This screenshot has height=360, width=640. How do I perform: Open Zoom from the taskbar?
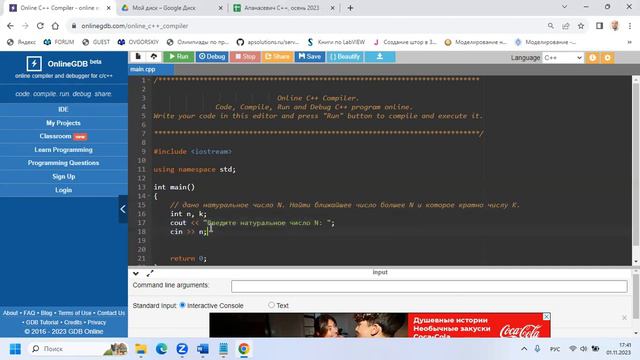[x=182, y=349]
